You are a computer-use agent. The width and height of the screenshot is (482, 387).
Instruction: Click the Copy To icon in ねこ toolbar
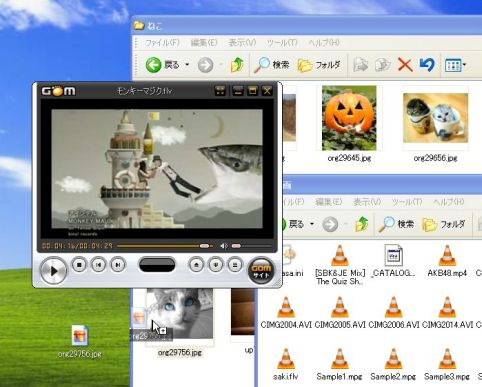[383, 65]
